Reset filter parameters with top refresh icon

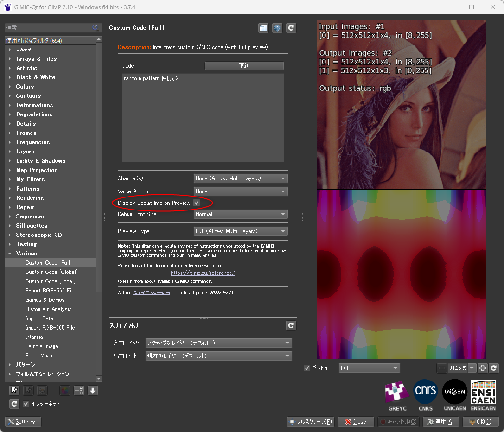[291, 28]
